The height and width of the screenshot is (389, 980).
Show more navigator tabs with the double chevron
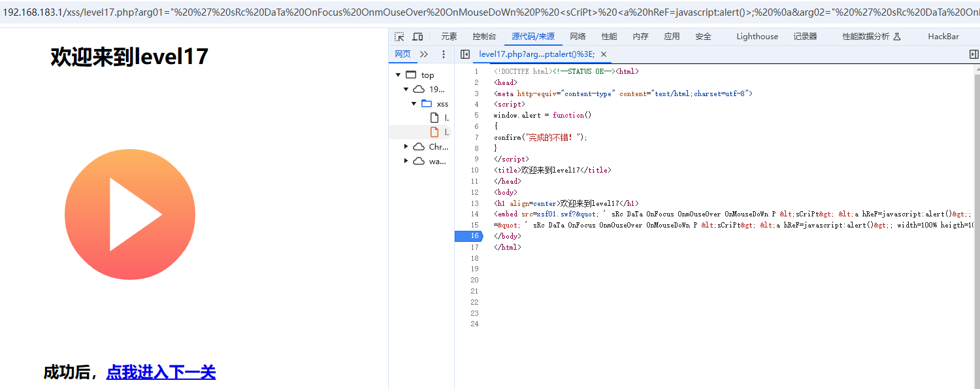click(424, 54)
